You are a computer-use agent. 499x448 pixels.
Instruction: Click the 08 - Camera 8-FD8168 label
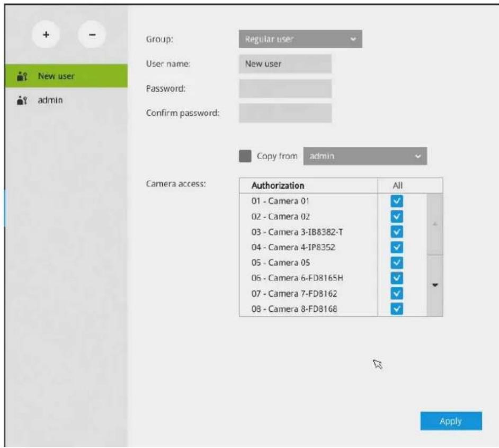coord(294,309)
